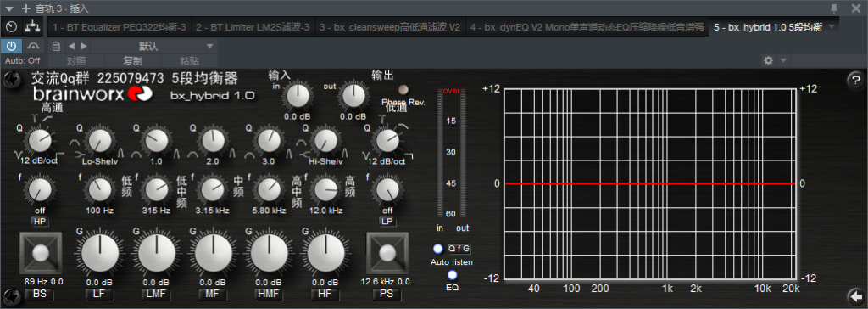Click the red EQ curve in the graph
Screen dimensions: 868x309
coord(651,183)
